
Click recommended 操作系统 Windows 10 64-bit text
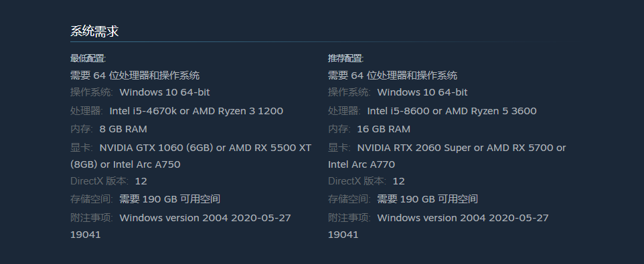pos(398,92)
